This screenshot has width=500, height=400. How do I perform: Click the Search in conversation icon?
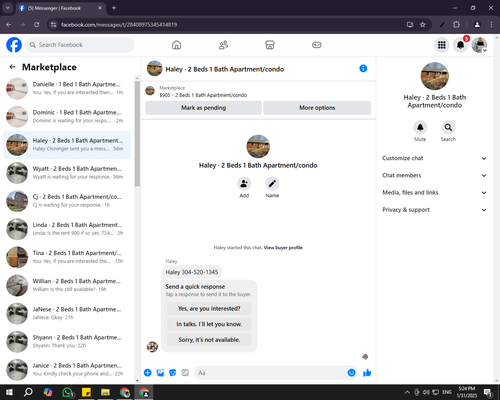(x=448, y=127)
